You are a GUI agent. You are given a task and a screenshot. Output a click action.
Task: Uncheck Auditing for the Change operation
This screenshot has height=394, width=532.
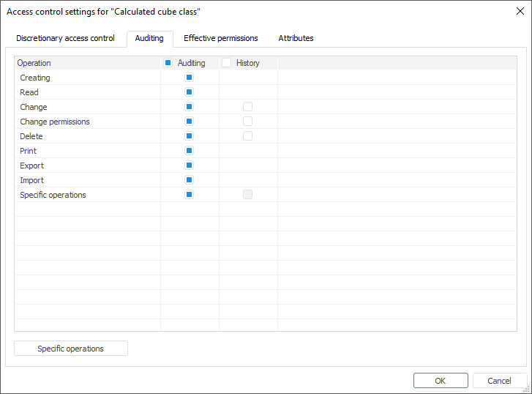pyautogui.click(x=190, y=107)
